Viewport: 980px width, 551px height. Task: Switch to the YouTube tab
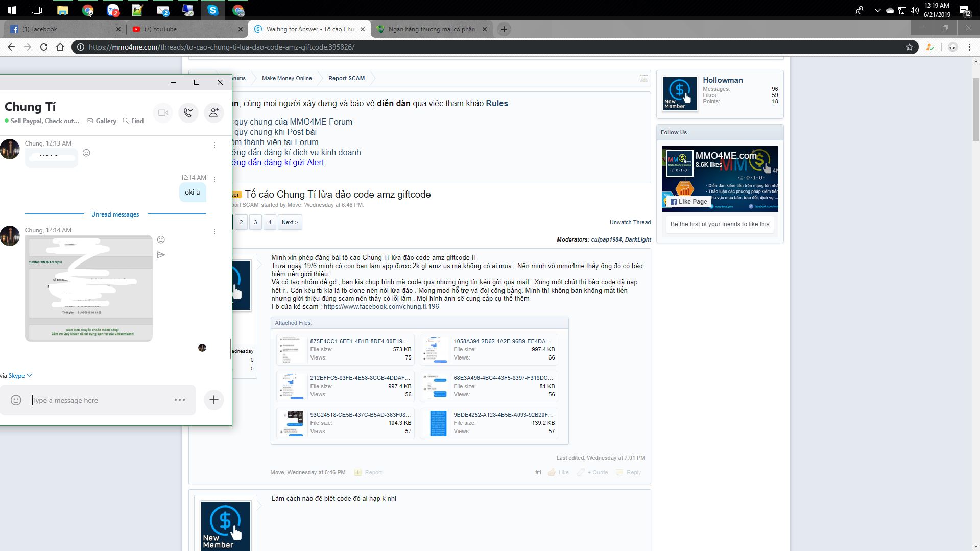pos(187,29)
